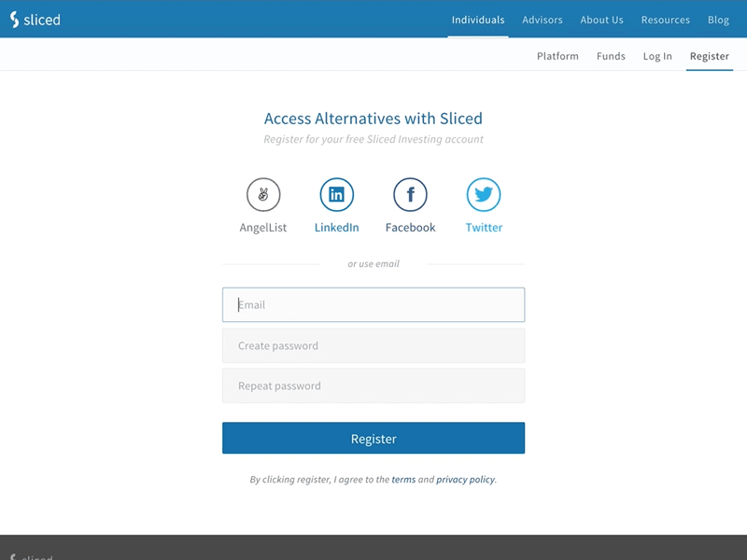
Task: Register with the Twitter bird icon
Action: coord(484,196)
